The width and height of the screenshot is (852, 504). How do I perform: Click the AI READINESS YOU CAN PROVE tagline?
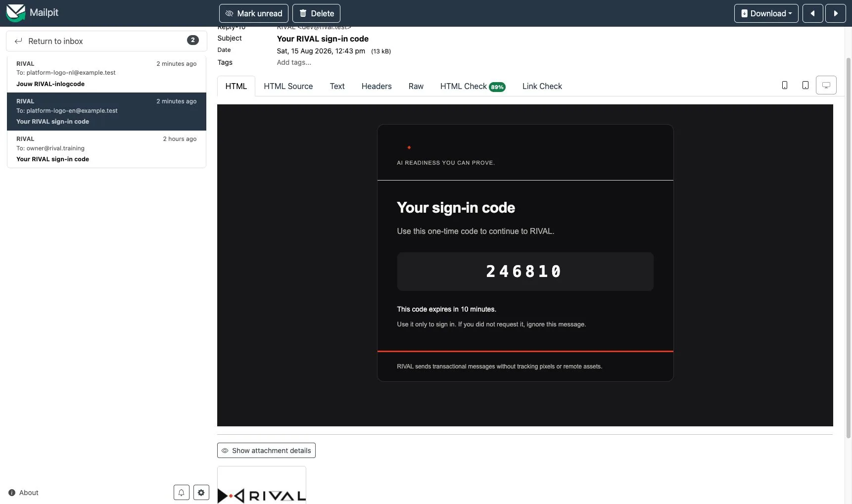(x=446, y=163)
